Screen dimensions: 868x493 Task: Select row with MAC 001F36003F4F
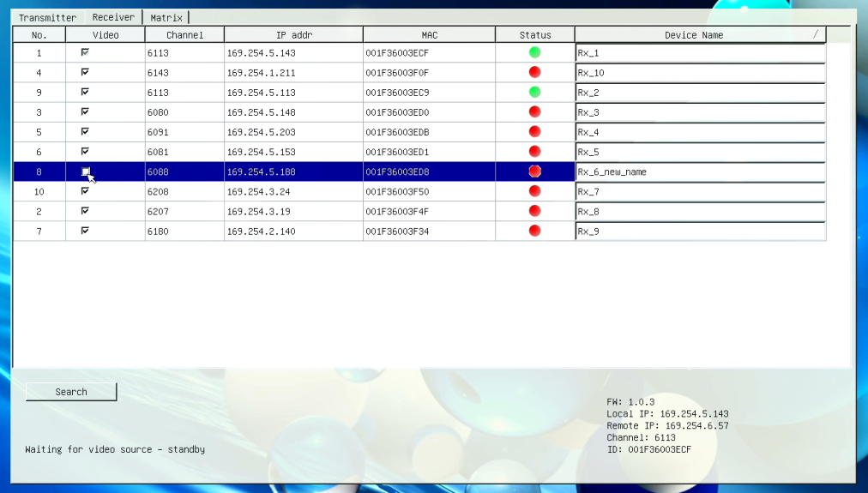coord(429,211)
